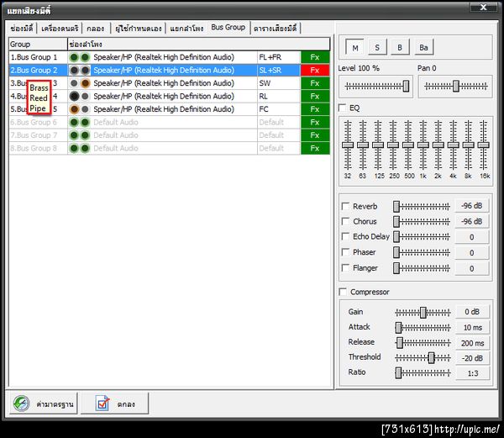
Task: Enable the Echo Delay checkbox
Action: tap(345, 236)
